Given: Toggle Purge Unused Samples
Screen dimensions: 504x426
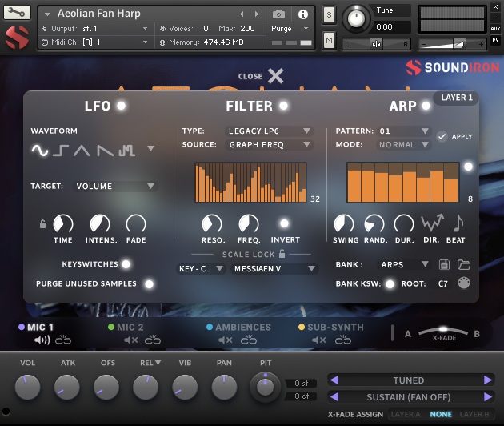Looking at the screenshot, I should point(149,283).
